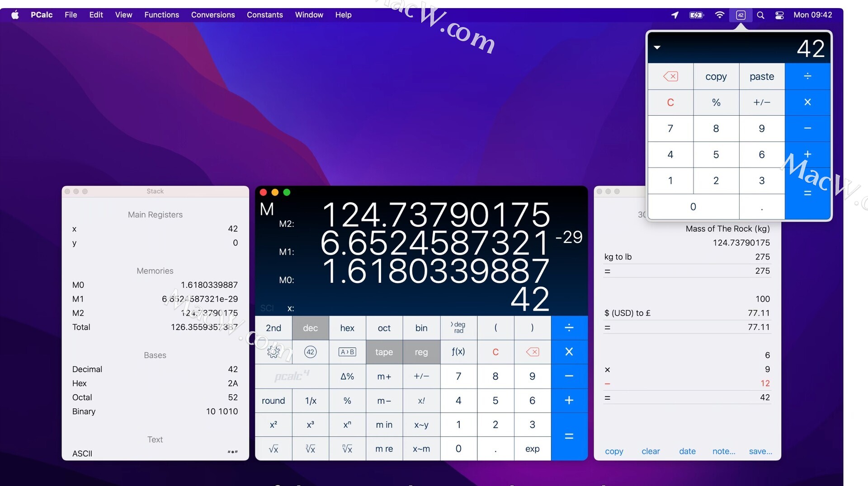This screenshot has width=868, height=486.
Task: Expand the popup calculator dropdown triangle
Action: [657, 47]
